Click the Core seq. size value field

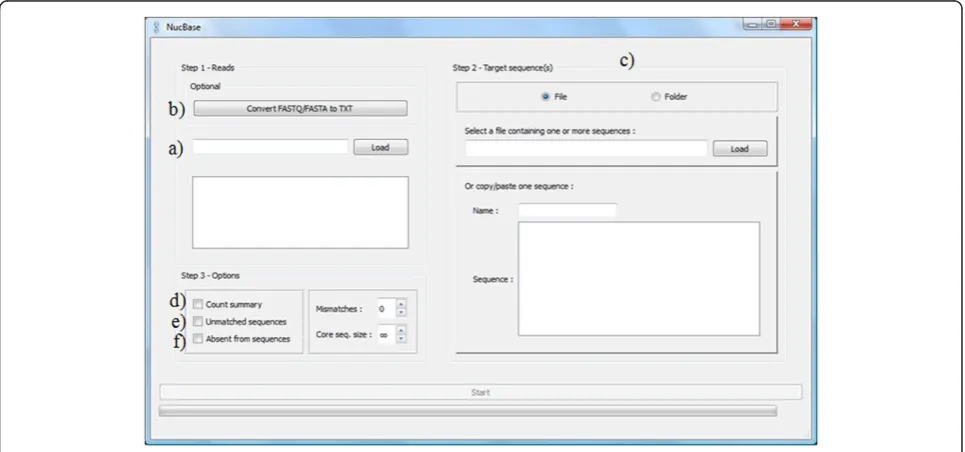click(386, 334)
